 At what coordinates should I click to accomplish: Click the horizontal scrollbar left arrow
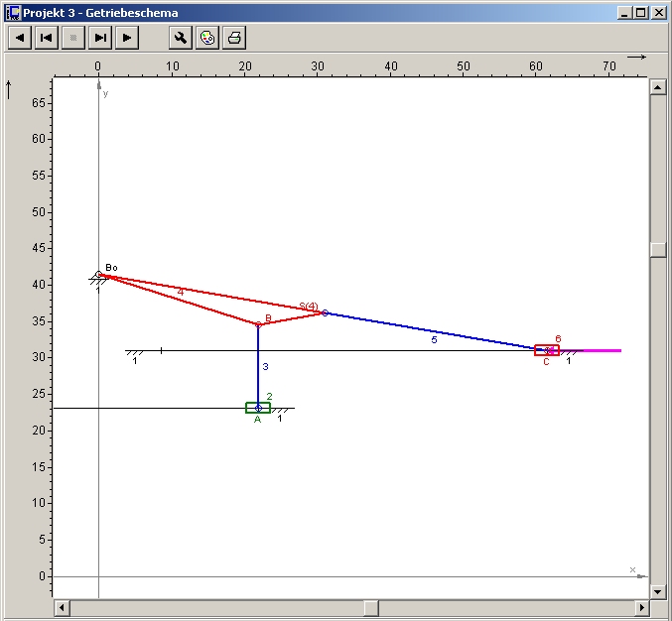[x=62, y=608]
